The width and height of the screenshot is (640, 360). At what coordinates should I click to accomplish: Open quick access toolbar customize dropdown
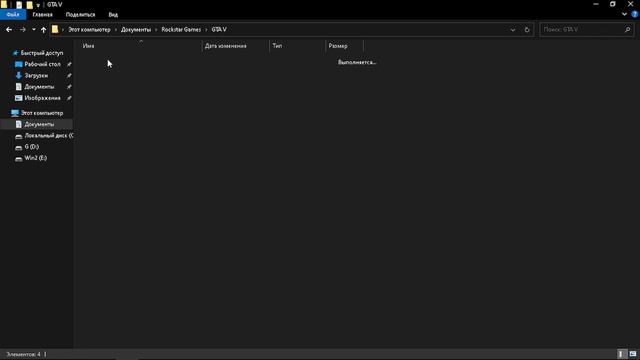38,5
